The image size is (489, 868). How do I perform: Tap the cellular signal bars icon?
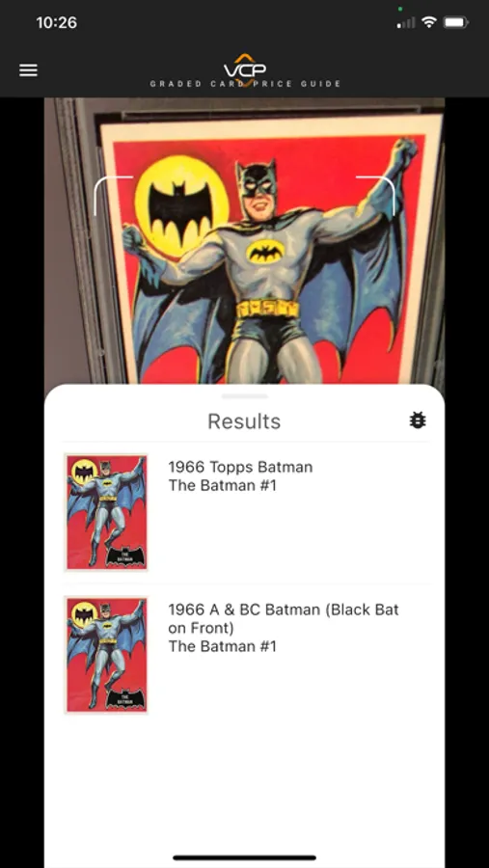point(406,23)
